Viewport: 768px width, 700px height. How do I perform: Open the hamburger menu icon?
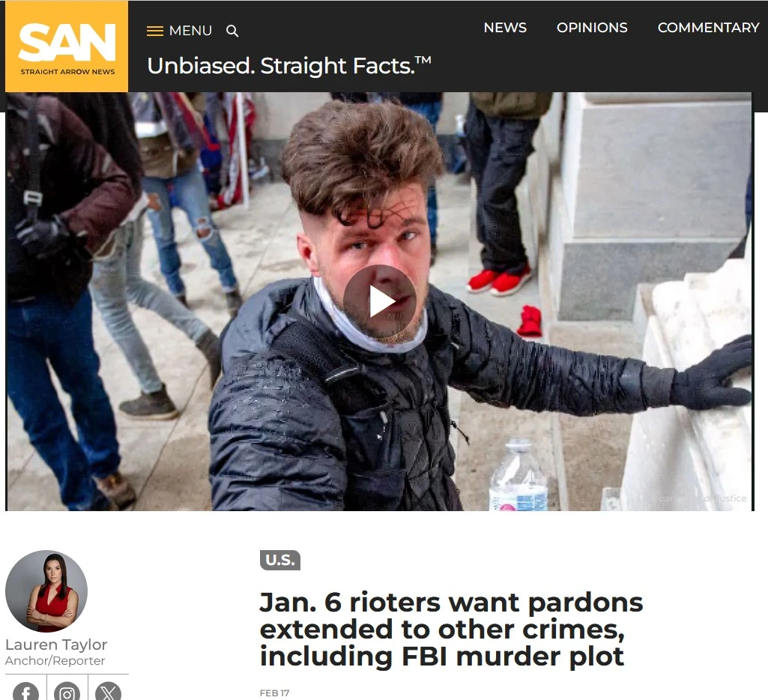pyautogui.click(x=155, y=31)
